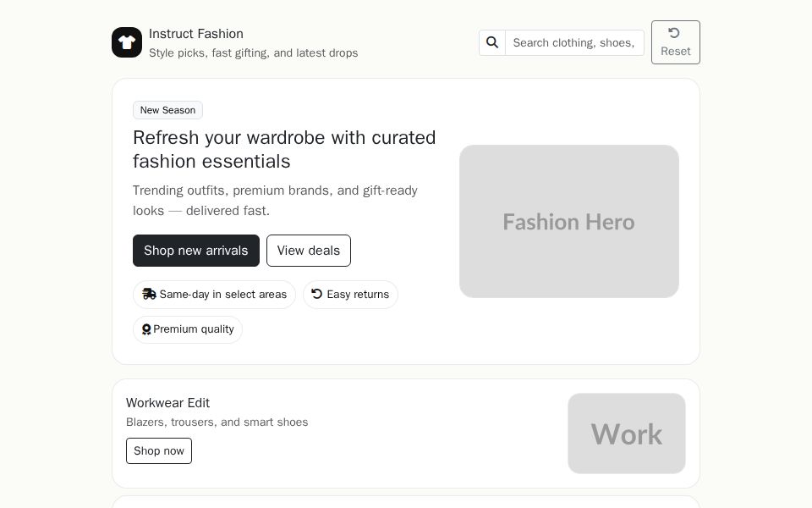The image size is (812, 508).
Task: Select the New Season badge
Action: point(167,110)
